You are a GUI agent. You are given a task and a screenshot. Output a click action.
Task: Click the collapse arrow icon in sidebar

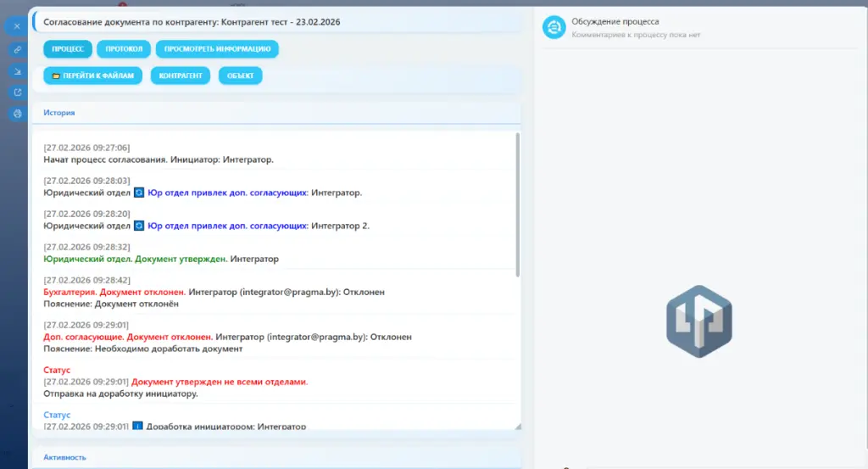[x=16, y=71]
